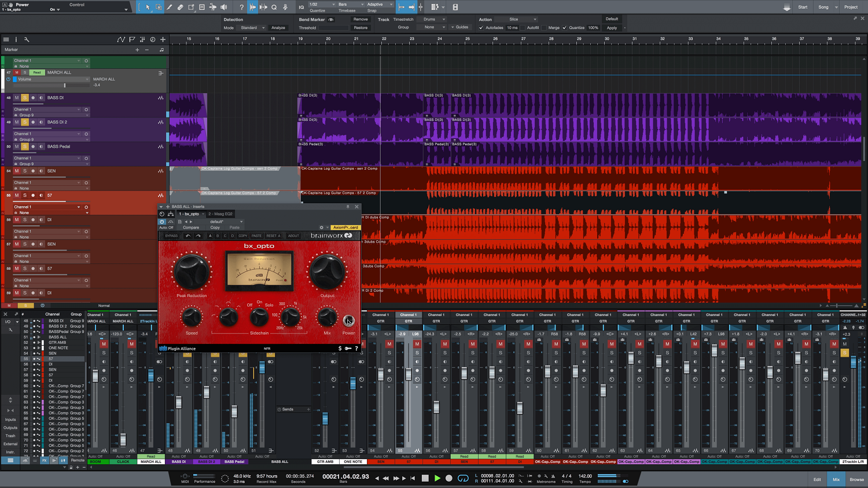Select the Paint pencil tool
Viewport: 868px width, 488px height.
[170, 7]
